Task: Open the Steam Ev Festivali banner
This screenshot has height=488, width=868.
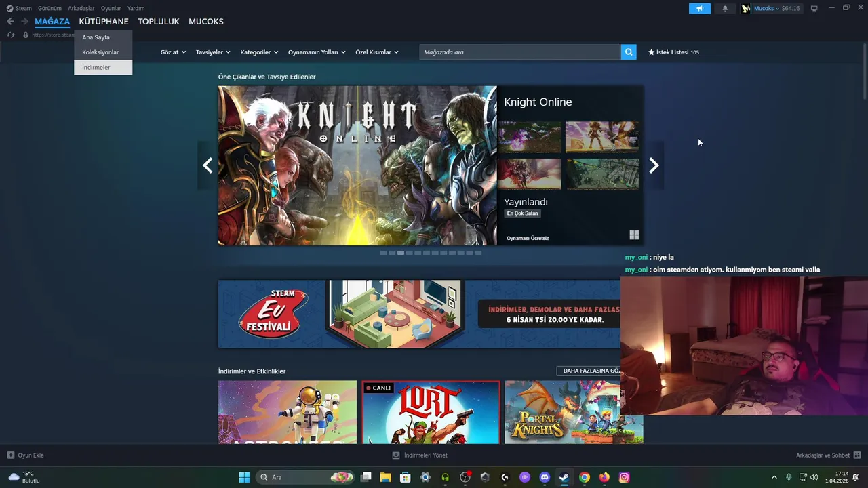Action: (x=419, y=314)
